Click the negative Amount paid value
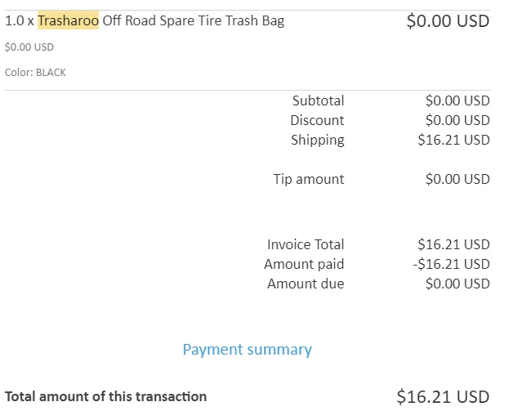Viewport: 522px width, 420px height. 451,264
